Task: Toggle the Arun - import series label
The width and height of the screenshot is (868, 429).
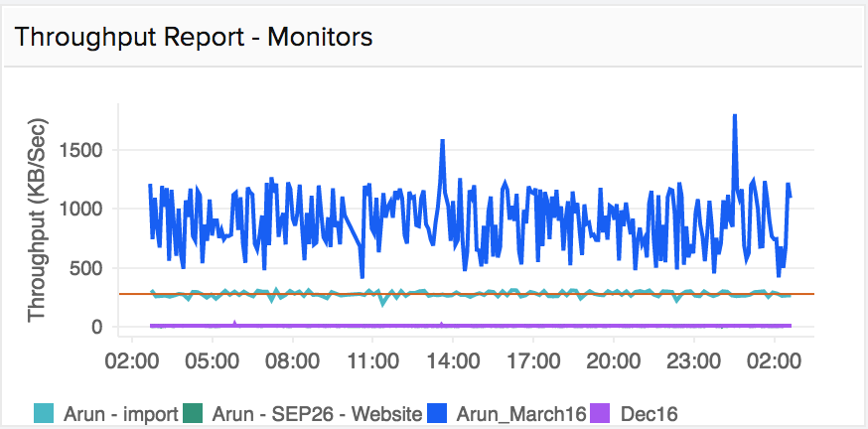Action: (x=119, y=412)
